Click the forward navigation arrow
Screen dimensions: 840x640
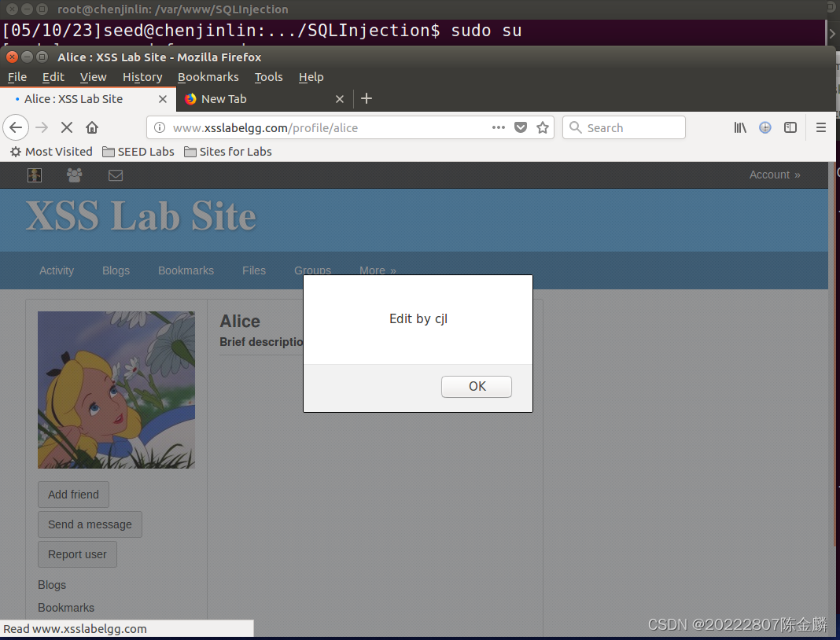click(42, 127)
